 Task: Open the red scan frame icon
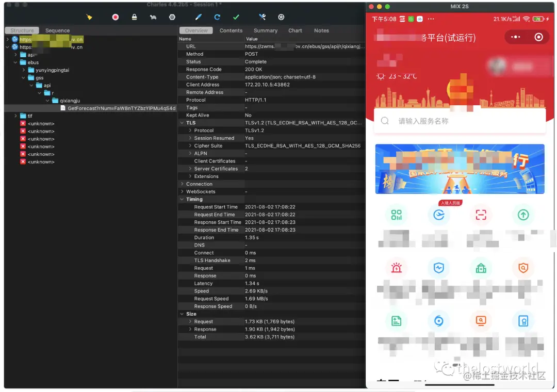coord(481,215)
